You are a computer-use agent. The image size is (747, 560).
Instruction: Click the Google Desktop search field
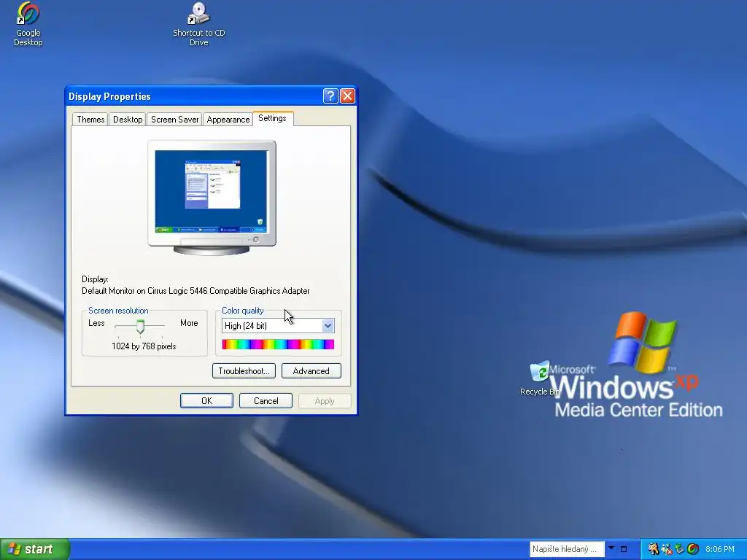567,549
